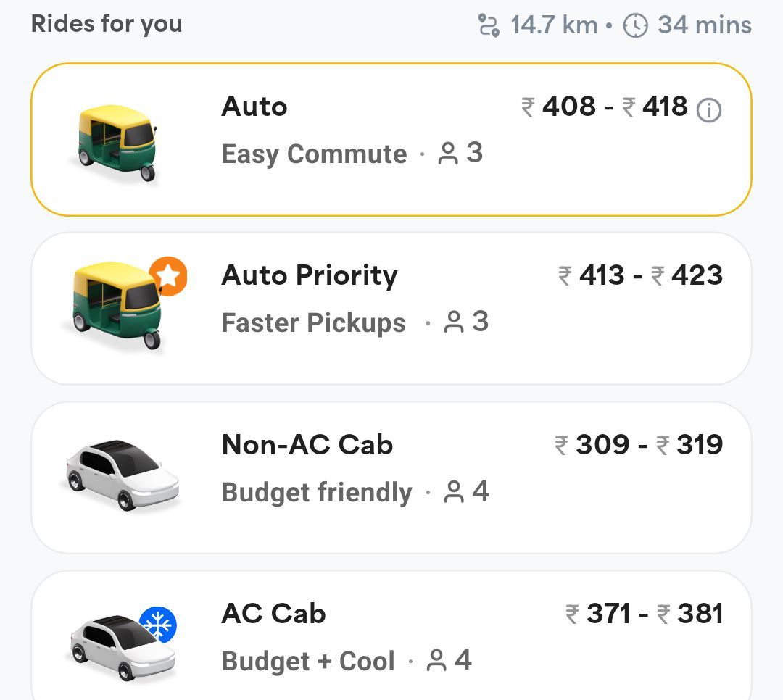
Task: Select the Auto Priority ride option
Action: click(391, 309)
